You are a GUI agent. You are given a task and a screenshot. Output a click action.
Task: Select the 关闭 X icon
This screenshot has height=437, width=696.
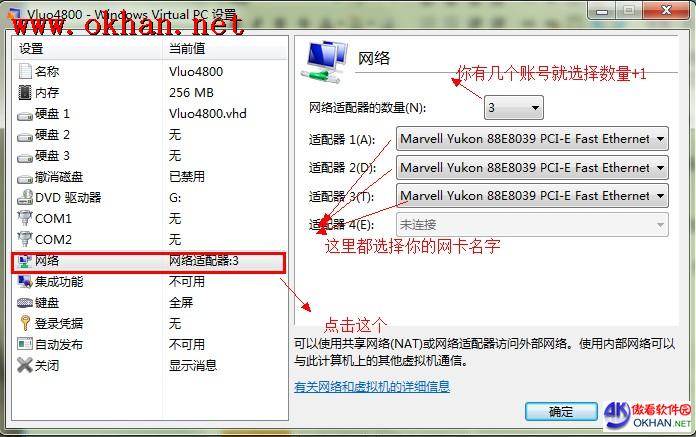25,365
